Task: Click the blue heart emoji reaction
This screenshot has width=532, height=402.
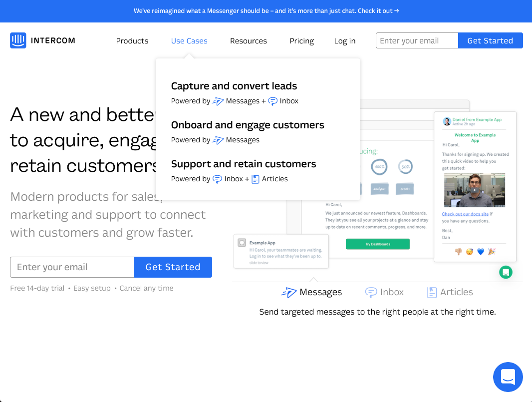Action: (x=481, y=252)
